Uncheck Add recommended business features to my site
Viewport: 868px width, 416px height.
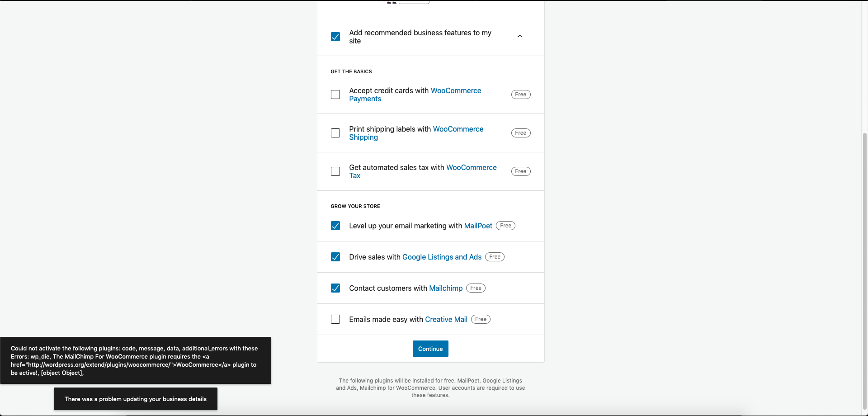click(x=335, y=37)
